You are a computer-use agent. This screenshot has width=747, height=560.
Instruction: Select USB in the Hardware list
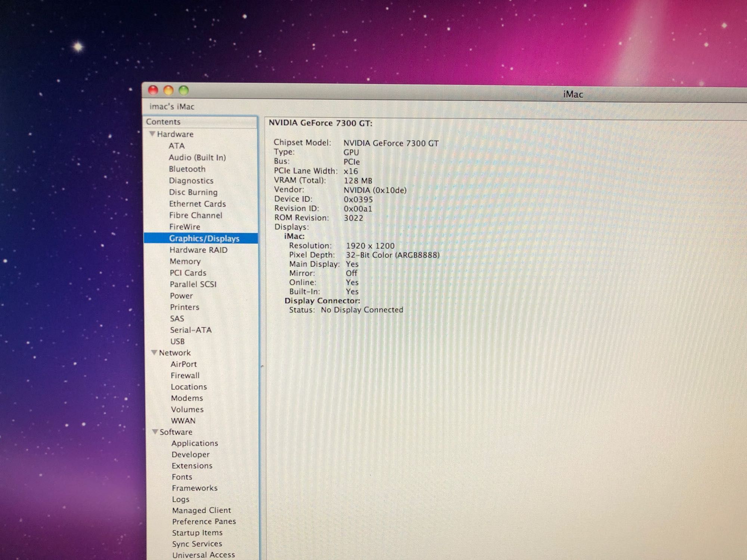(177, 341)
